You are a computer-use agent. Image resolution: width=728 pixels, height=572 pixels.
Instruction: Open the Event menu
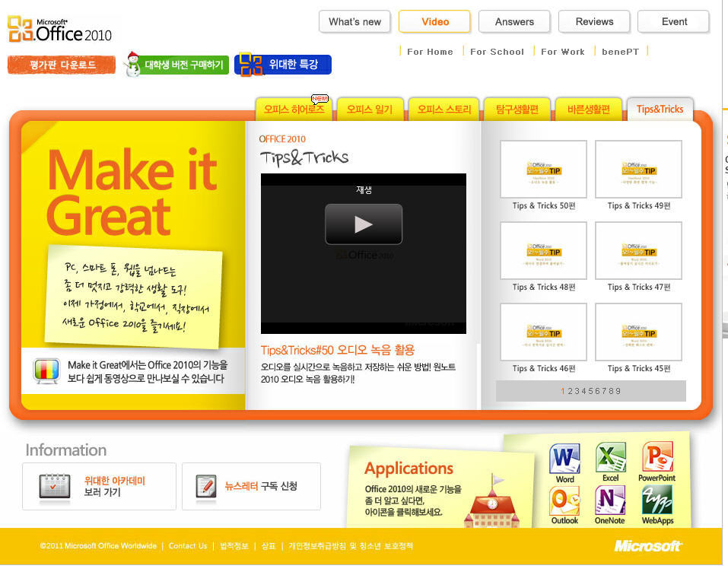pyautogui.click(x=674, y=22)
